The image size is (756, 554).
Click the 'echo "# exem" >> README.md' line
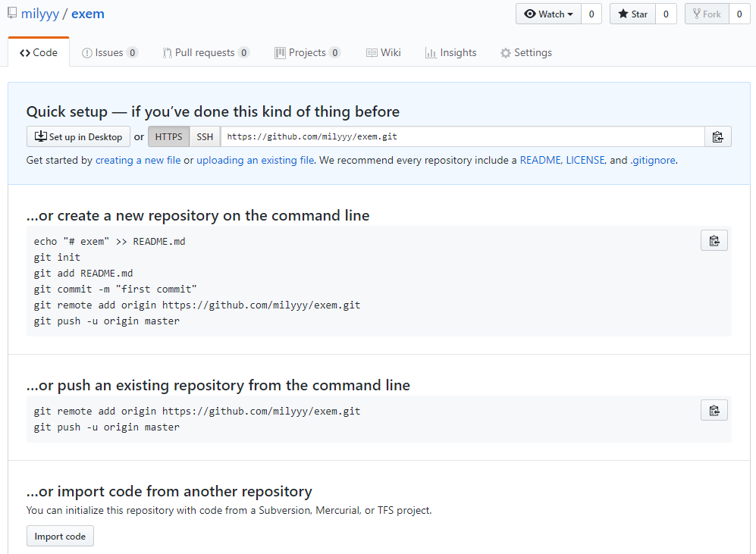tap(109, 241)
